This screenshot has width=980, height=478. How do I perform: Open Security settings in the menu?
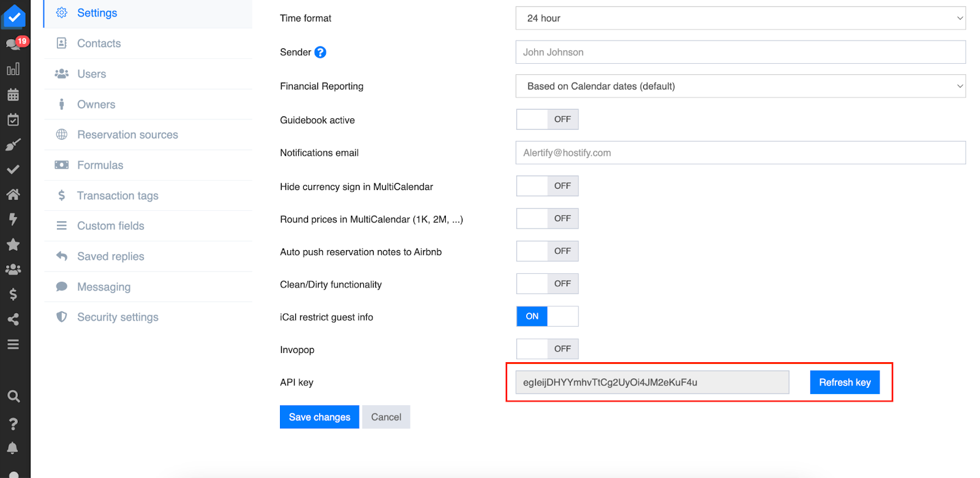pyautogui.click(x=118, y=317)
